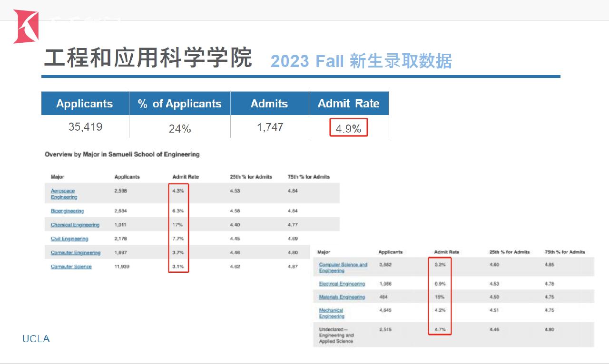
Task: Select Computer Engineering applicants value 1,897
Action: tap(121, 253)
